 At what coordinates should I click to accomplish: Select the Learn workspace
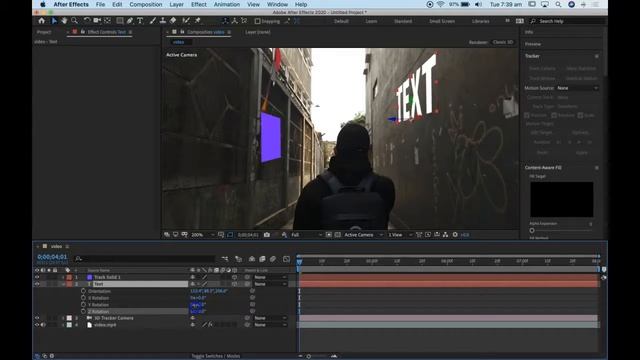(x=371, y=21)
